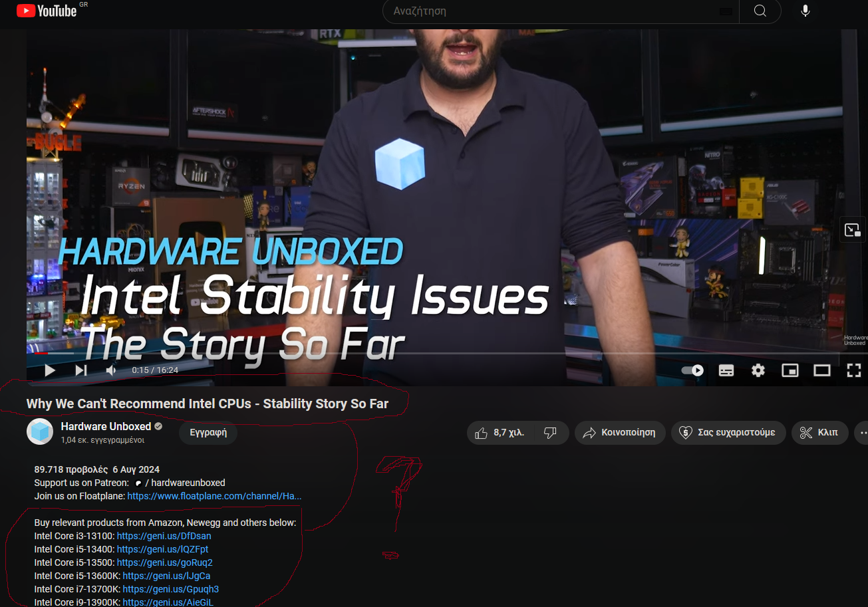The height and width of the screenshot is (607, 868).
Task: Open Intel Core i7-13700K geni.us link
Action: click(x=171, y=589)
